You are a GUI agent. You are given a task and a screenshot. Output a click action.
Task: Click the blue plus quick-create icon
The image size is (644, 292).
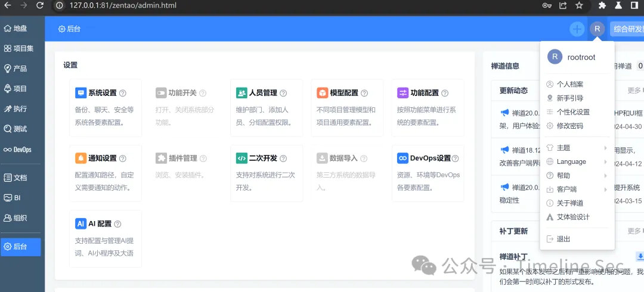[577, 29]
